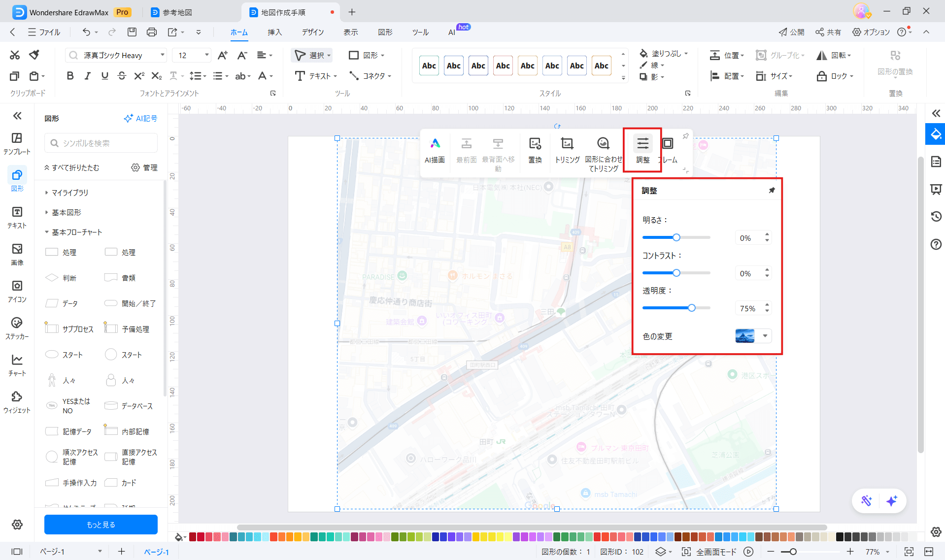The height and width of the screenshot is (560, 945).
Task: Switch to the 挿入 ribbon tab
Action: click(x=274, y=32)
